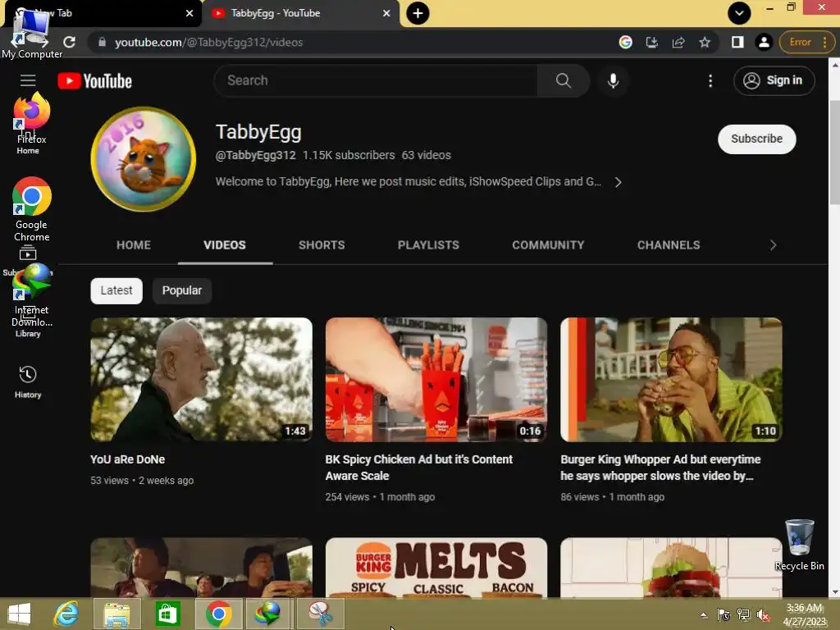Go to the COMMUNITY tab
This screenshot has width=840, height=630.
[x=548, y=244]
